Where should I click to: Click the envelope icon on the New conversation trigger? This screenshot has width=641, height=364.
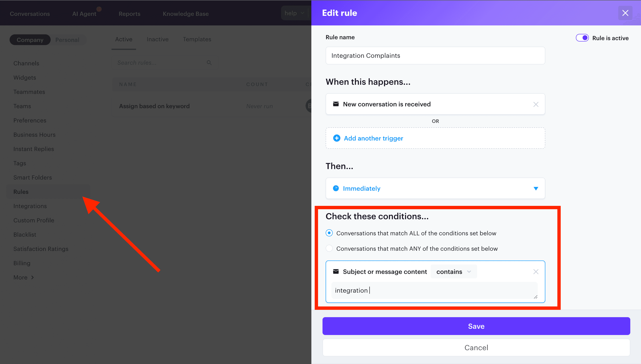pyautogui.click(x=336, y=104)
